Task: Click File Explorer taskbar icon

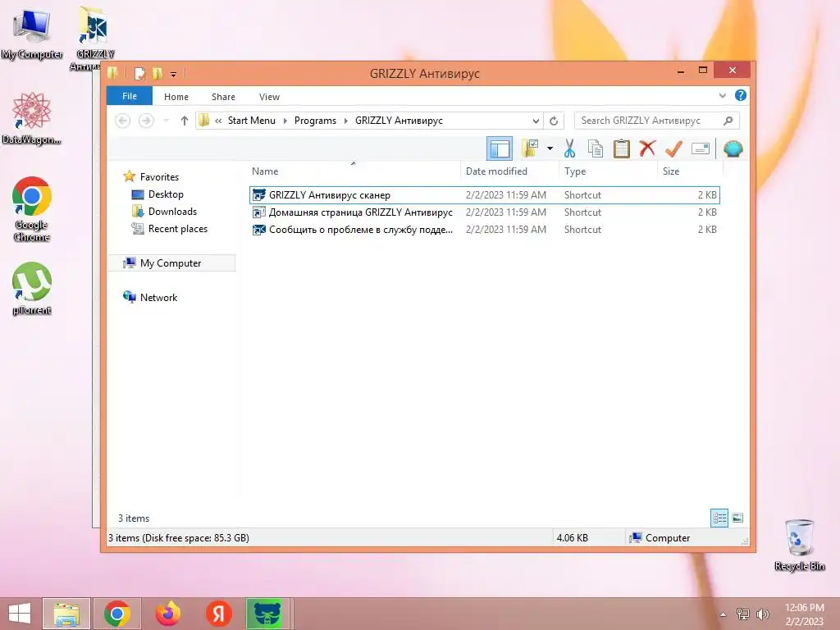Action: click(66, 614)
